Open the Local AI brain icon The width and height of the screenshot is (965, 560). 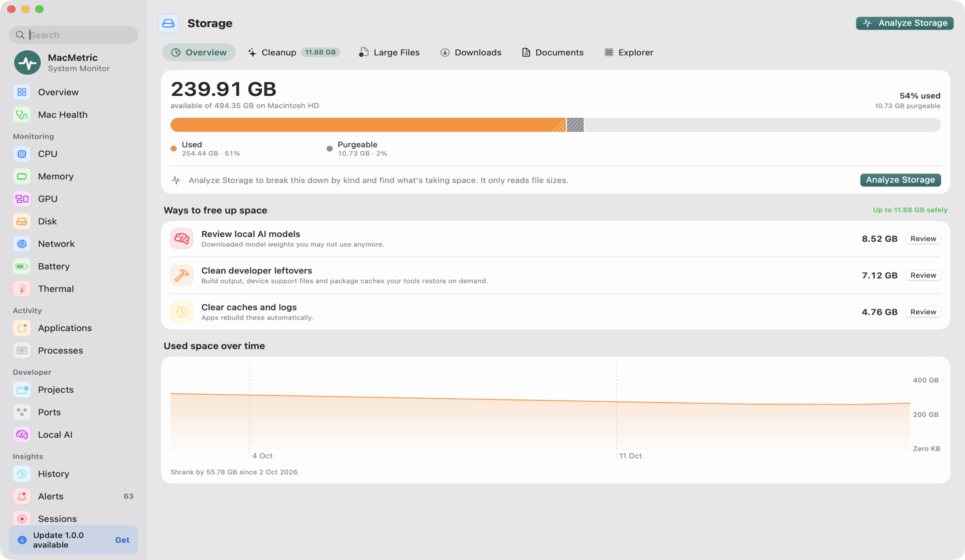(x=22, y=435)
